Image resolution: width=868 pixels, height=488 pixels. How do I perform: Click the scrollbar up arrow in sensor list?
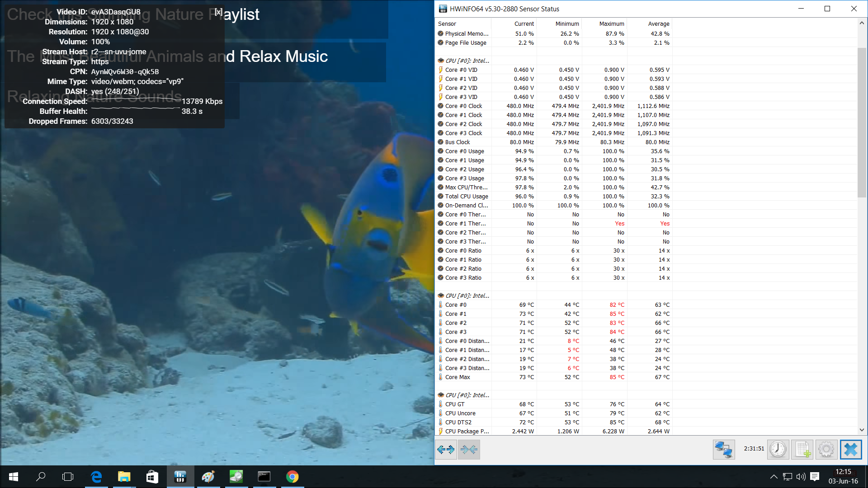tap(862, 23)
